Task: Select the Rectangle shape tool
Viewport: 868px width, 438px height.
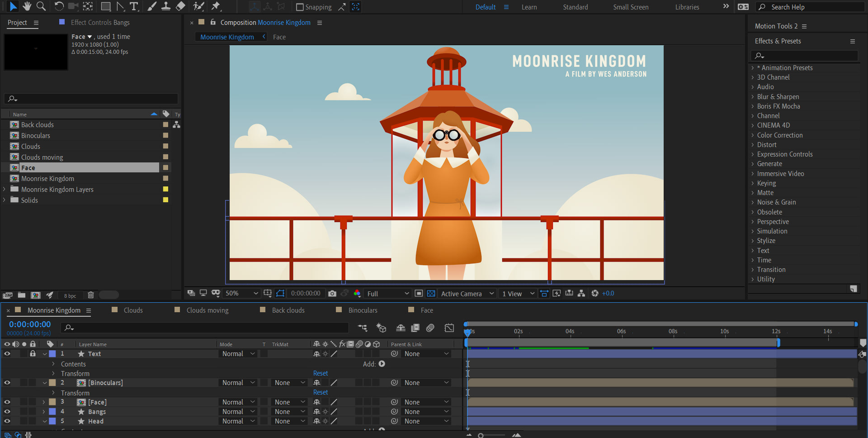Action: point(106,6)
